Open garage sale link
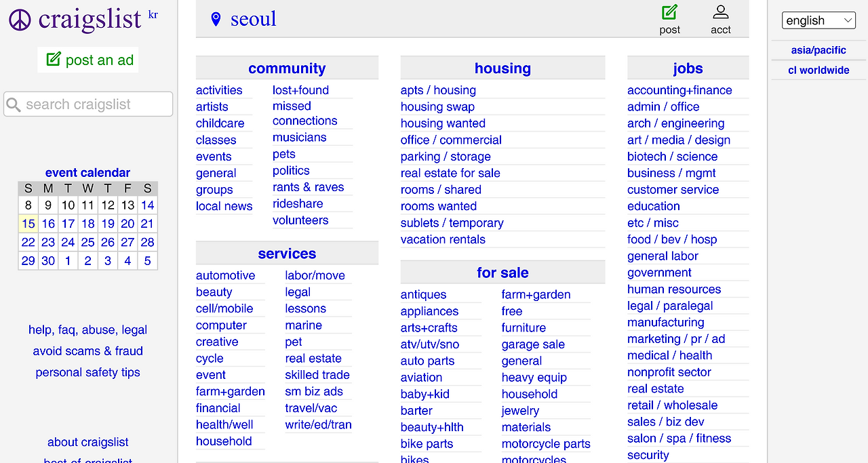This screenshot has height=463, width=868. click(533, 344)
